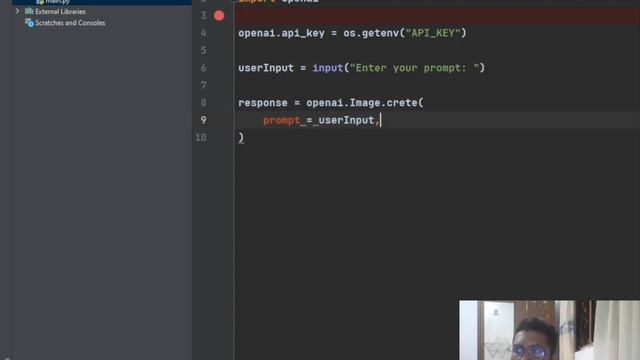
Task: Click line number 8 in gutter
Action: click(x=203, y=103)
